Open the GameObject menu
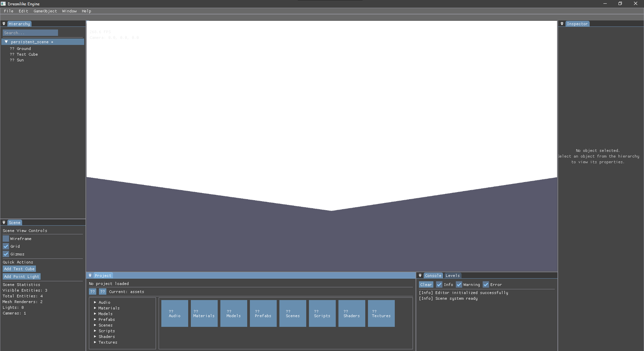644x351 pixels. pyautogui.click(x=45, y=11)
